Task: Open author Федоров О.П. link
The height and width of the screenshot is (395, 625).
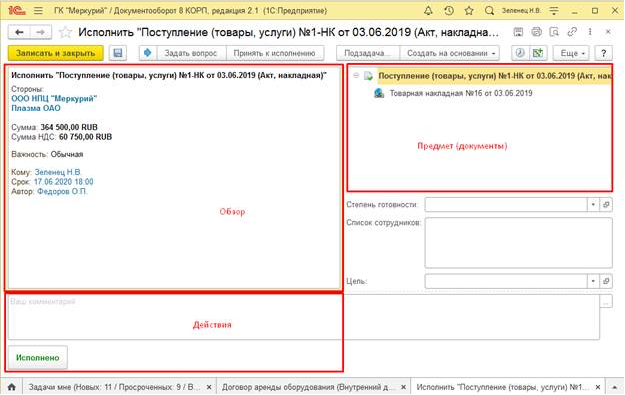Action: click(62, 191)
